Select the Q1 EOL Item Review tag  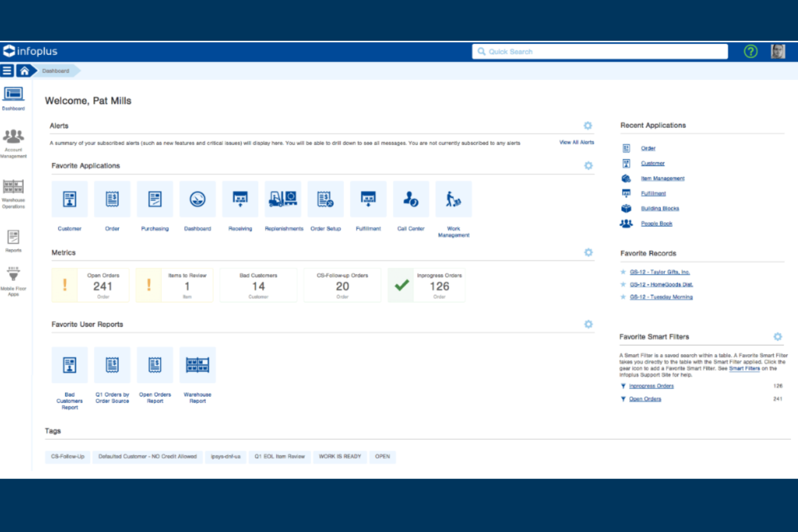click(280, 457)
